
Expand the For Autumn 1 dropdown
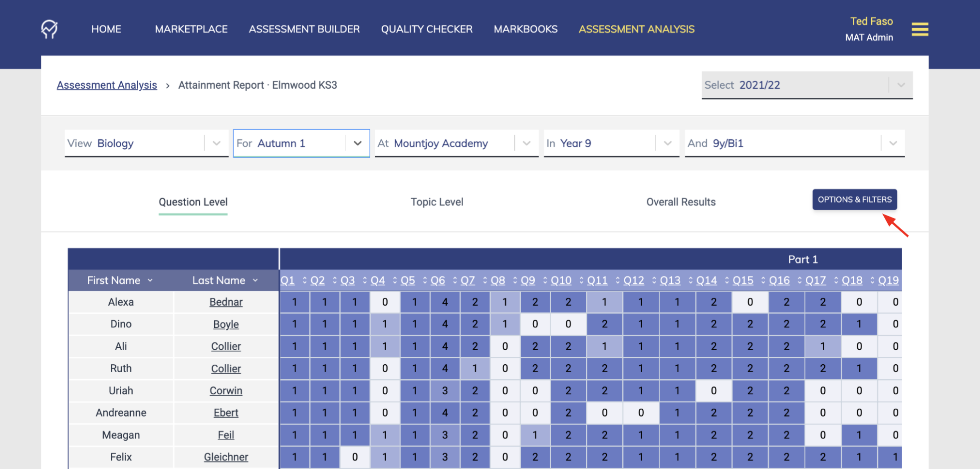(357, 143)
